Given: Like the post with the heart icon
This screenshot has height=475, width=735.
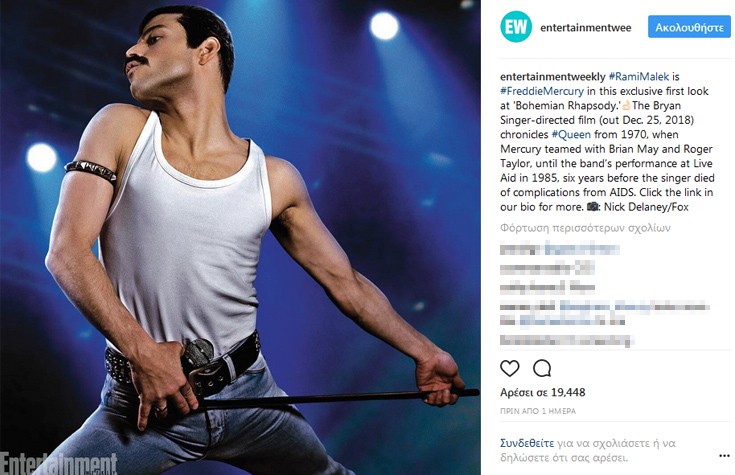Looking at the screenshot, I should [x=510, y=369].
